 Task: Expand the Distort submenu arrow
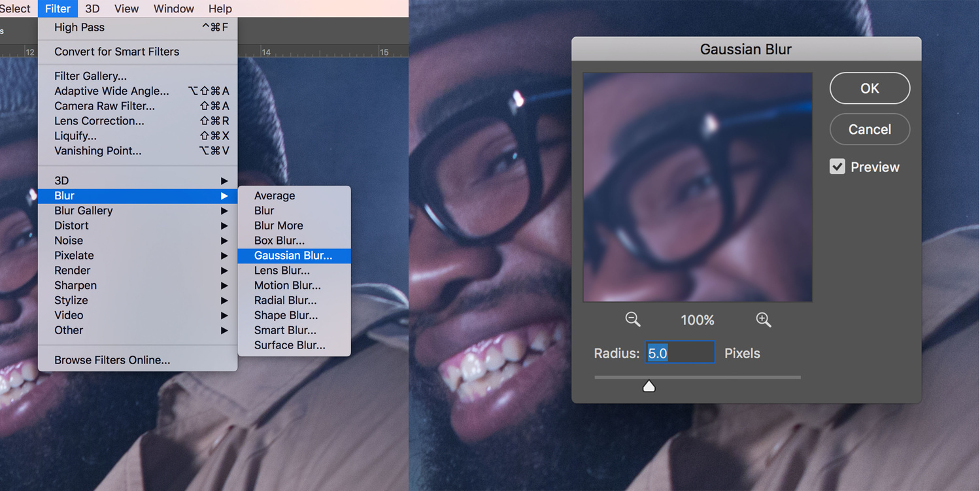[224, 226]
